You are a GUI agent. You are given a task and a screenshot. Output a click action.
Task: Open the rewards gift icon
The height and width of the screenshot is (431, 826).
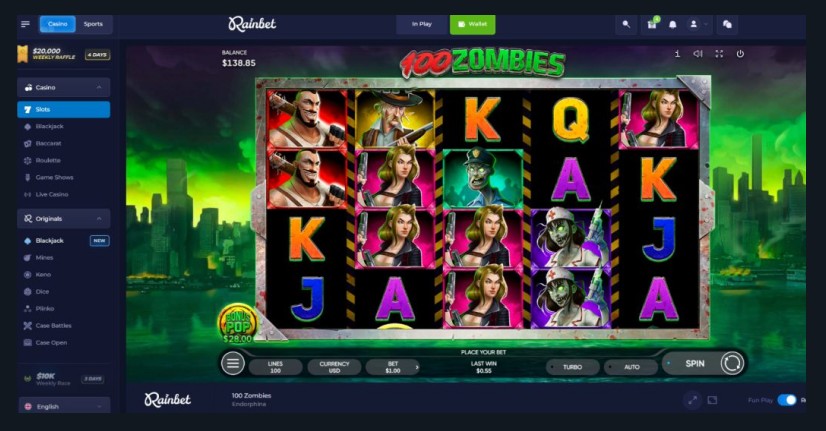(x=652, y=24)
